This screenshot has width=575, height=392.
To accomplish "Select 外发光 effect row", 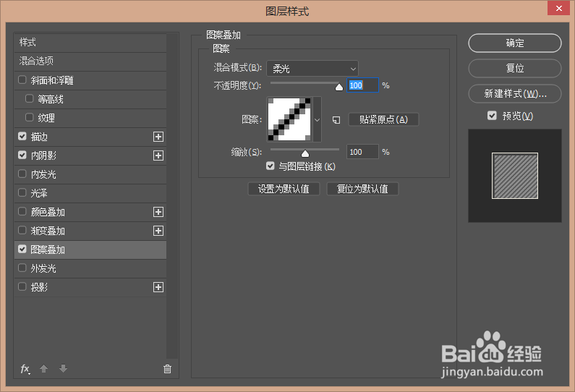I will coord(90,268).
